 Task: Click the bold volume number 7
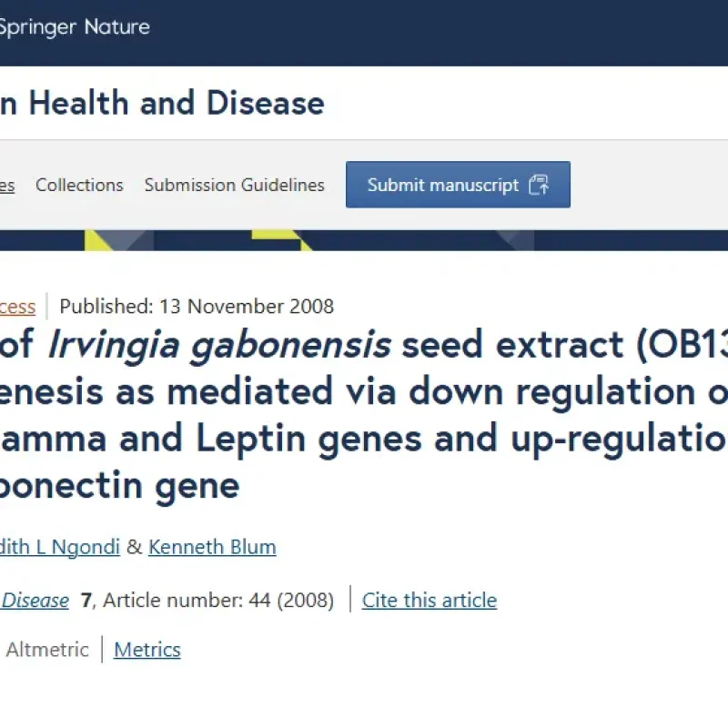[86, 601]
